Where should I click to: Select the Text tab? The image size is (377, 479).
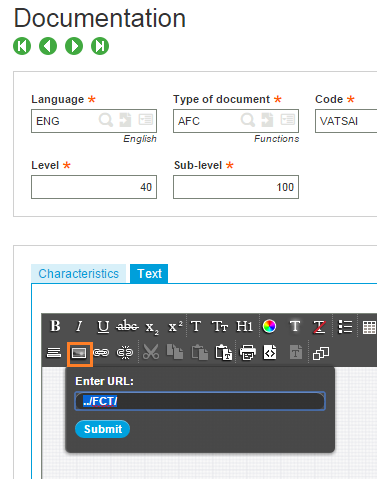pyautogui.click(x=149, y=274)
